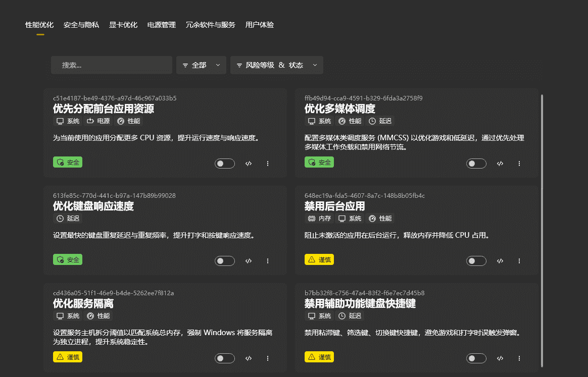Select ID text b7bb32f8-c756-47a4-83f2-f6e7ec7d45b8
This screenshot has width=588, height=377.
click(x=365, y=293)
